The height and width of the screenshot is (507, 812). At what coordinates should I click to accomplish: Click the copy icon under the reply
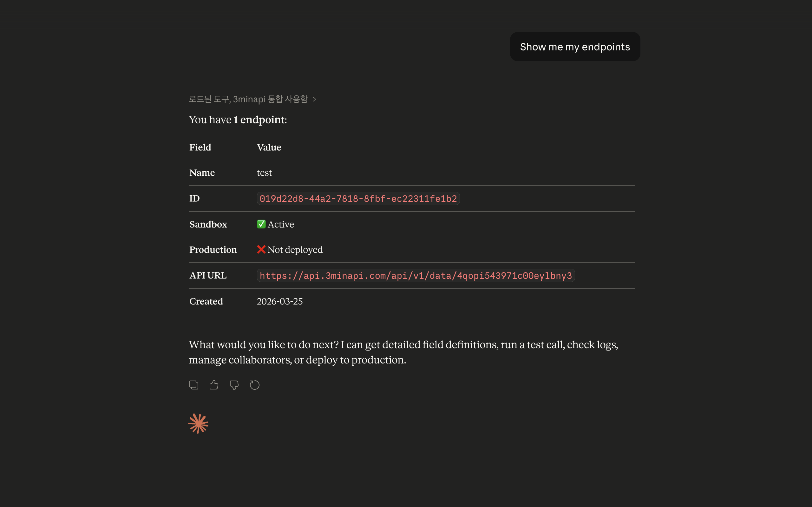click(193, 385)
